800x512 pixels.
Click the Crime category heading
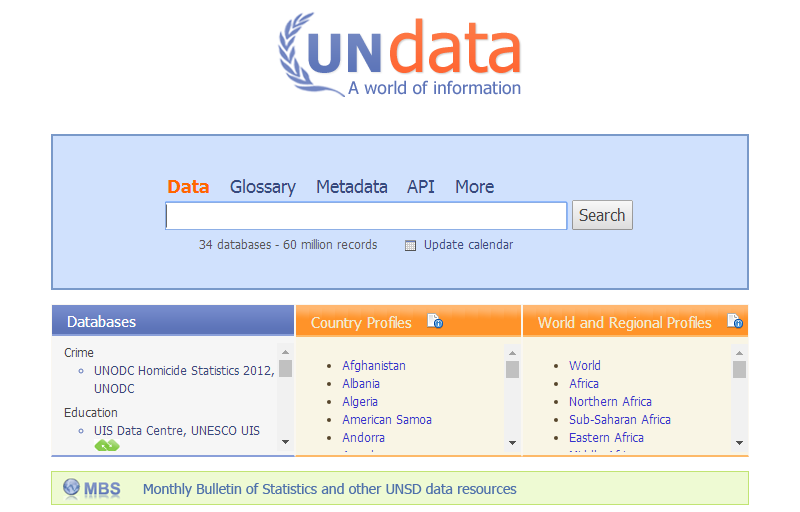point(79,353)
